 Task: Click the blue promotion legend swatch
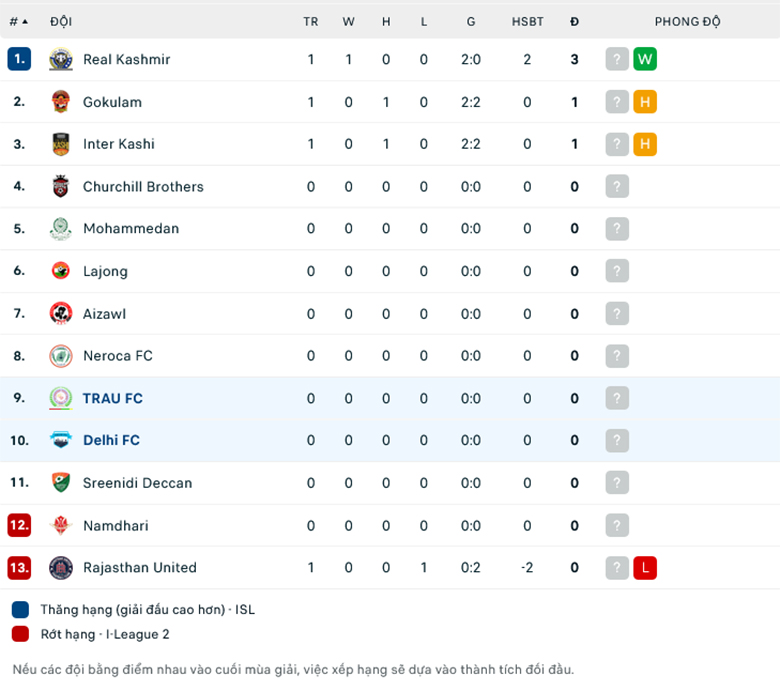20,609
